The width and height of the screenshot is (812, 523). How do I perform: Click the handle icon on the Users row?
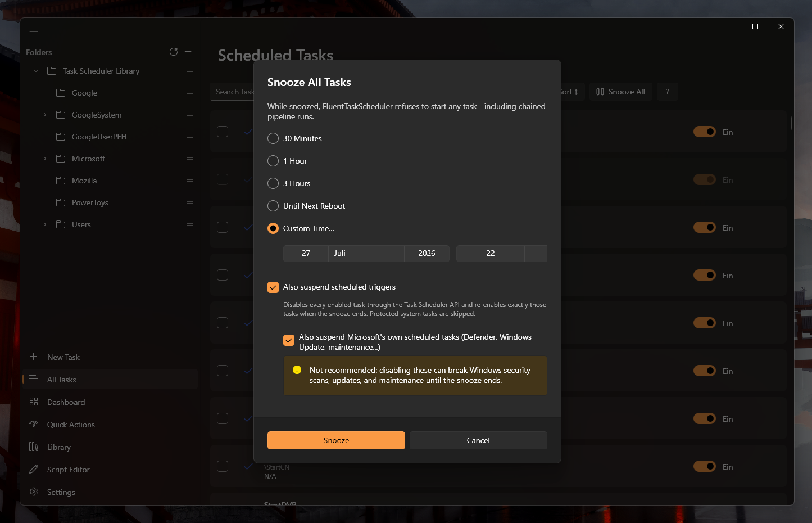pyautogui.click(x=190, y=224)
